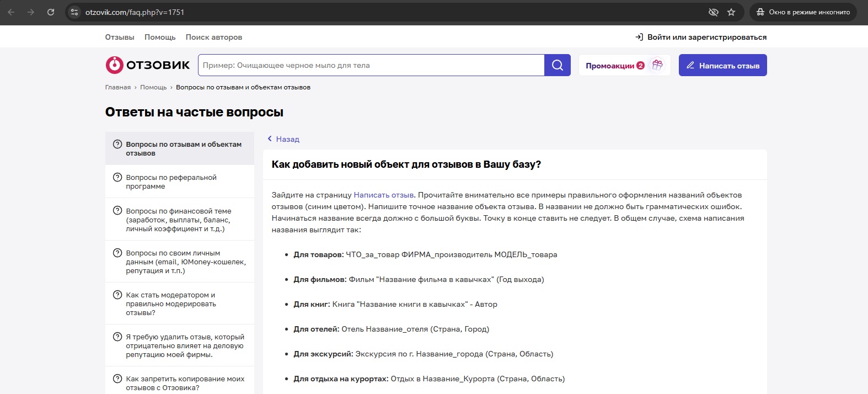This screenshot has height=394, width=868.
Task: Focus the review search input field
Action: point(371,65)
